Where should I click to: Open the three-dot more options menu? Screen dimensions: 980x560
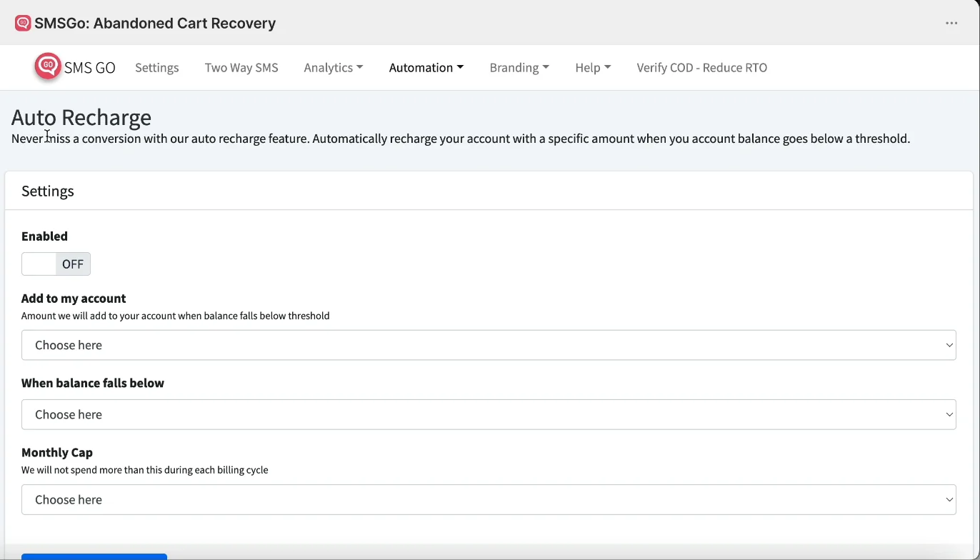click(951, 23)
